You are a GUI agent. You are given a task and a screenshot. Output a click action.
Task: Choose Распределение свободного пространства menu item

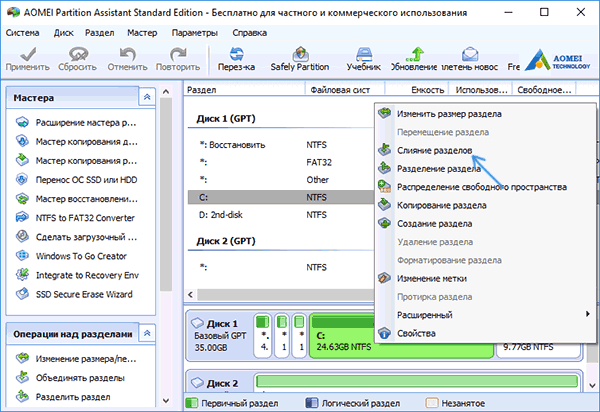point(485,187)
